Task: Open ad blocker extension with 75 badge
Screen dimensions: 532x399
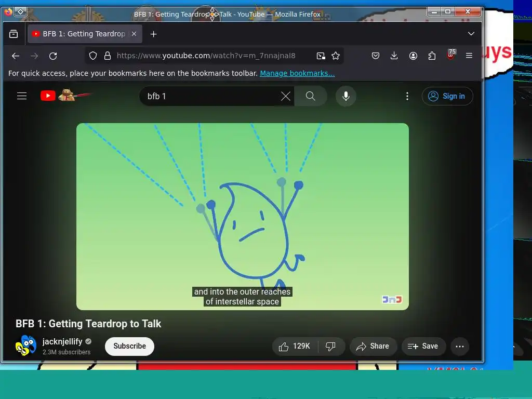Action: [x=450, y=55]
